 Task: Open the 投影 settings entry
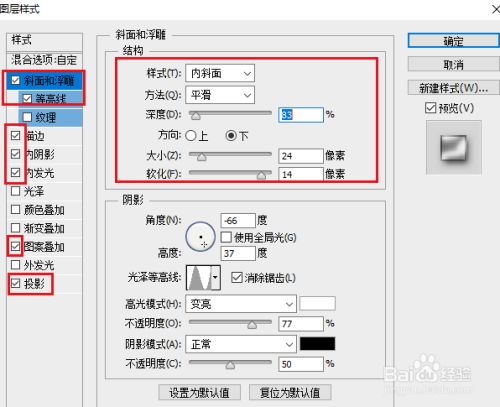point(34,284)
